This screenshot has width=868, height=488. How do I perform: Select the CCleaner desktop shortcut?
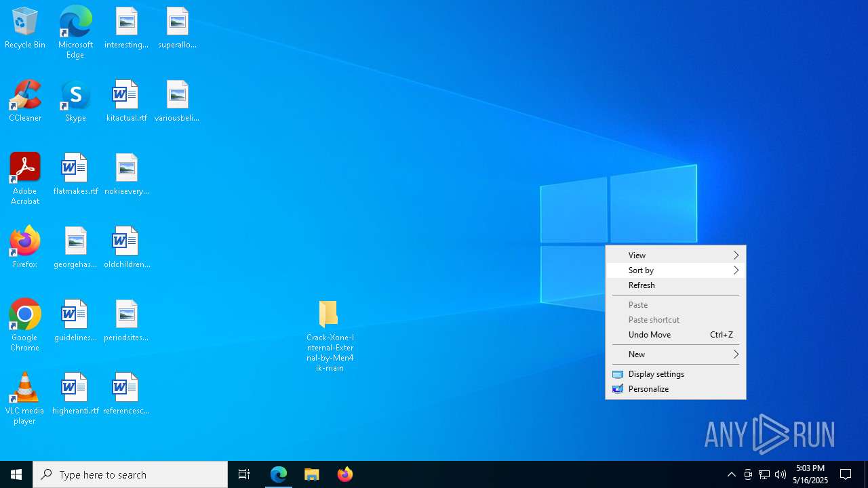click(25, 102)
